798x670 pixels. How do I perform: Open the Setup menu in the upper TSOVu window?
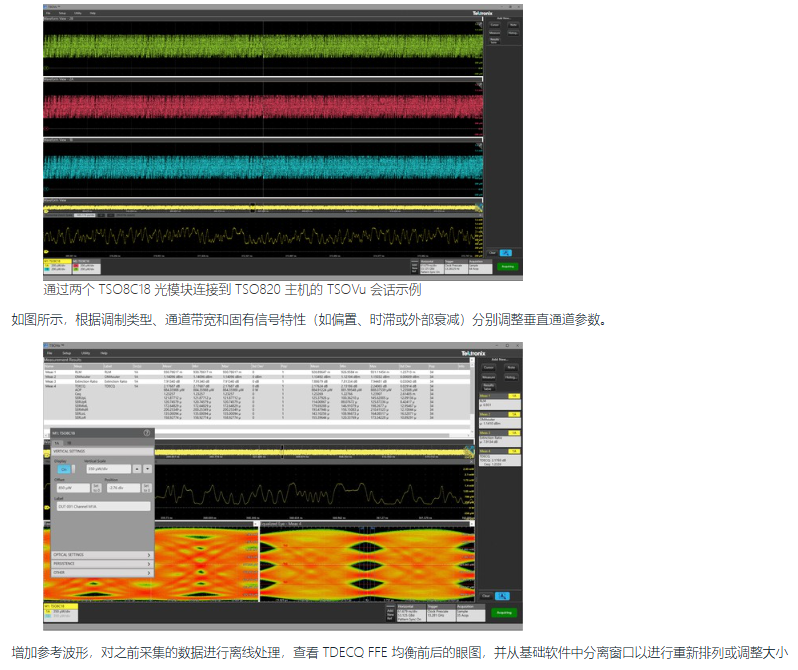click(x=62, y=13)
